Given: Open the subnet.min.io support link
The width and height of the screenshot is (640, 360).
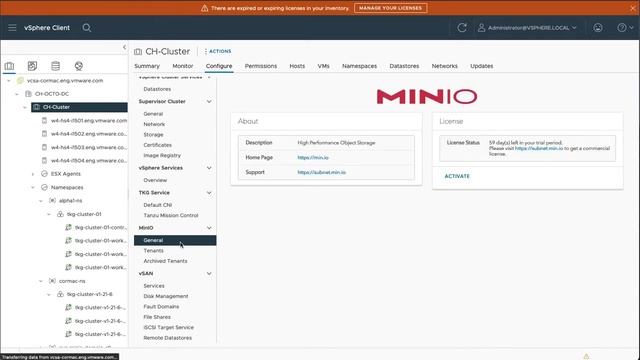Looking at the screenshot, I should point(322,172).
